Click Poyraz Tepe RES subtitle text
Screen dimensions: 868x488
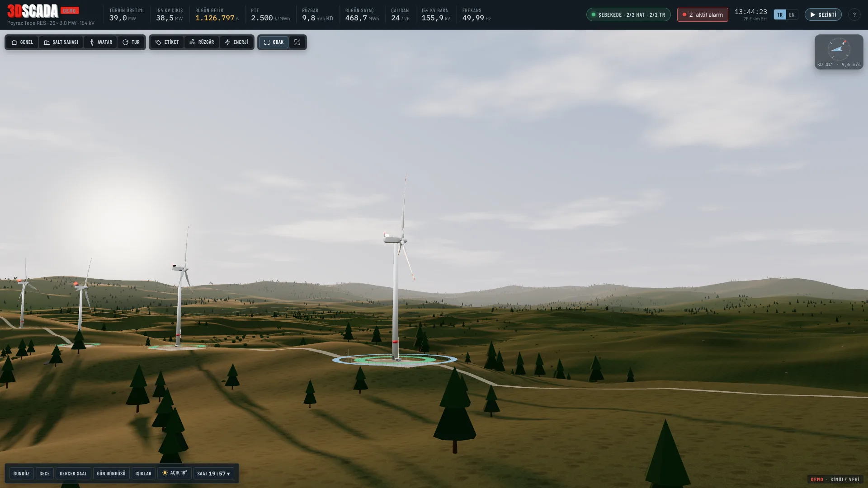click(x=51, y=23)
